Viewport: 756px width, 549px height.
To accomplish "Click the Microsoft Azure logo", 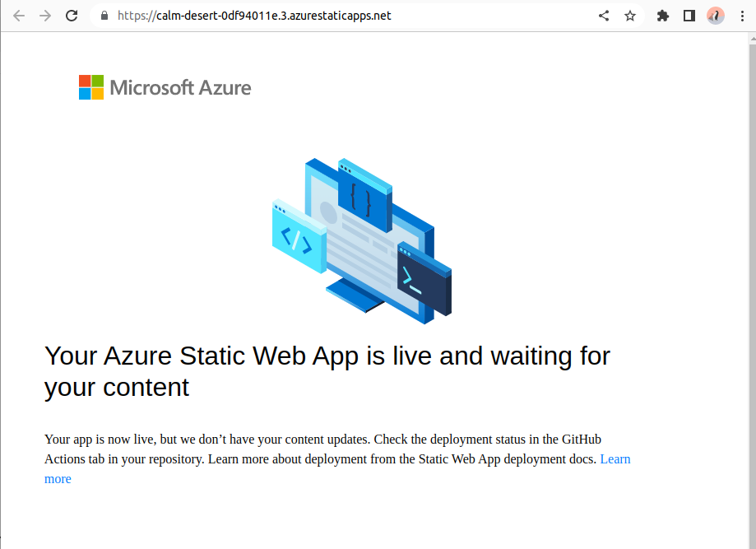I will point(165,87).
